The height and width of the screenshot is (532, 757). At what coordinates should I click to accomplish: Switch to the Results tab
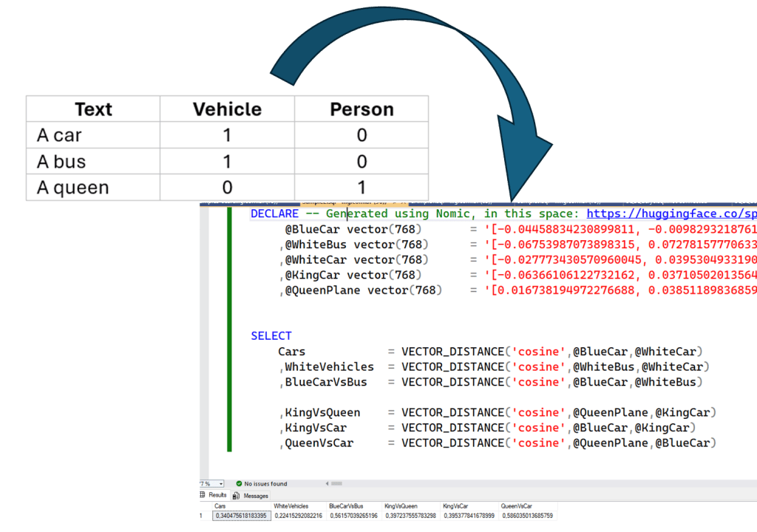[217, 496]
